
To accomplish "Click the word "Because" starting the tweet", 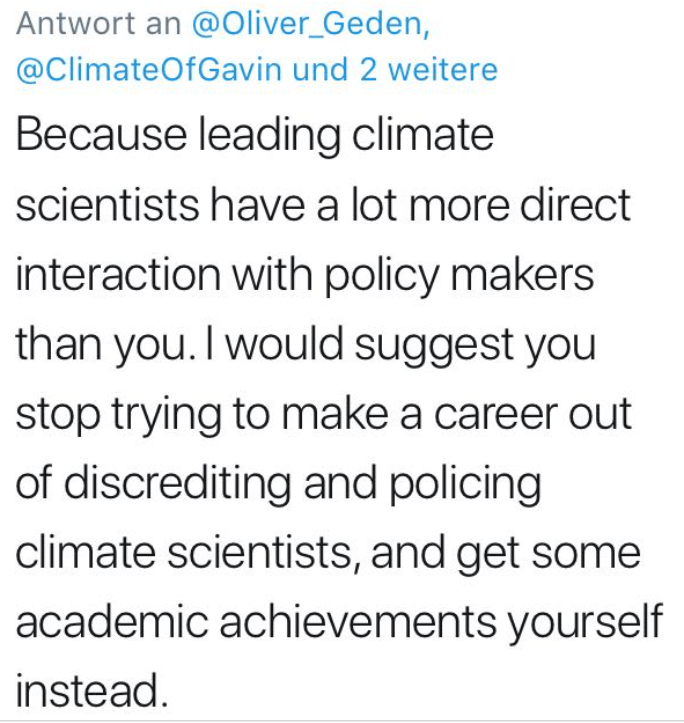I will (101, 134).
